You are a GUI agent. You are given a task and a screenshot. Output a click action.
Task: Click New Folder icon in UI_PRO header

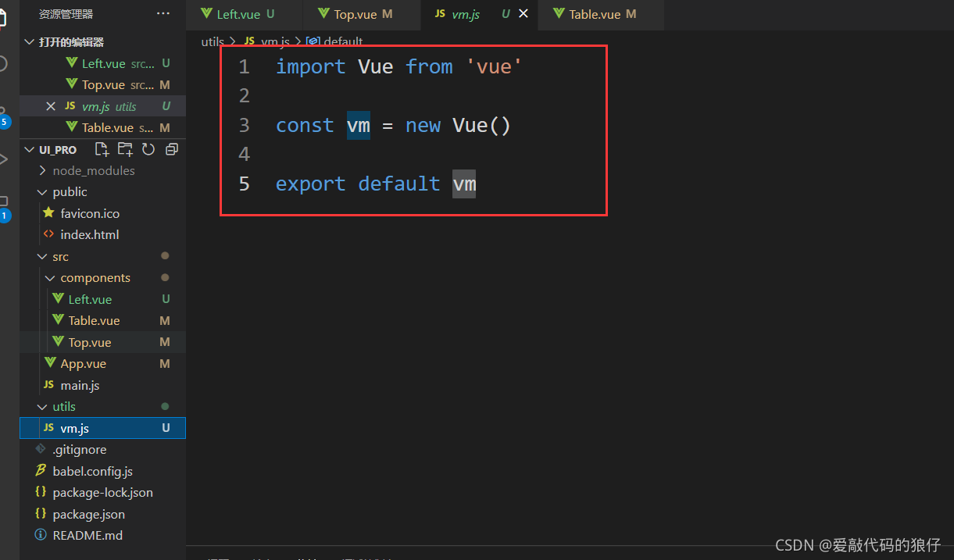coord(125,149)
